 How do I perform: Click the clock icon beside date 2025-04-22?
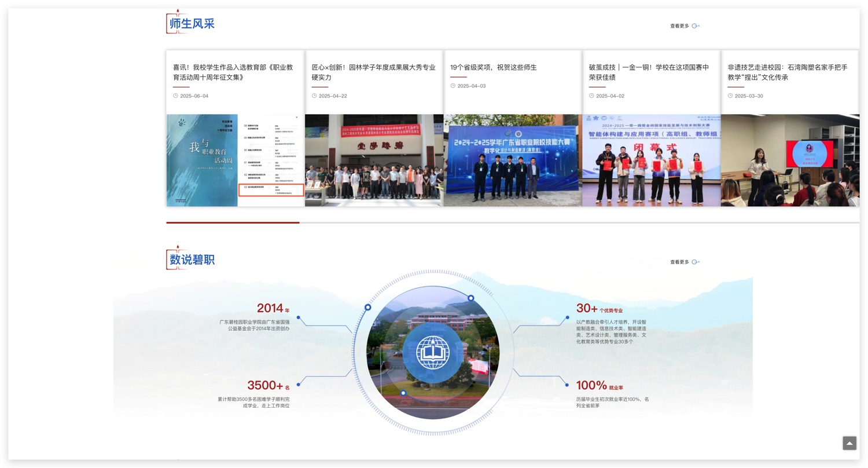click(314, 96)
